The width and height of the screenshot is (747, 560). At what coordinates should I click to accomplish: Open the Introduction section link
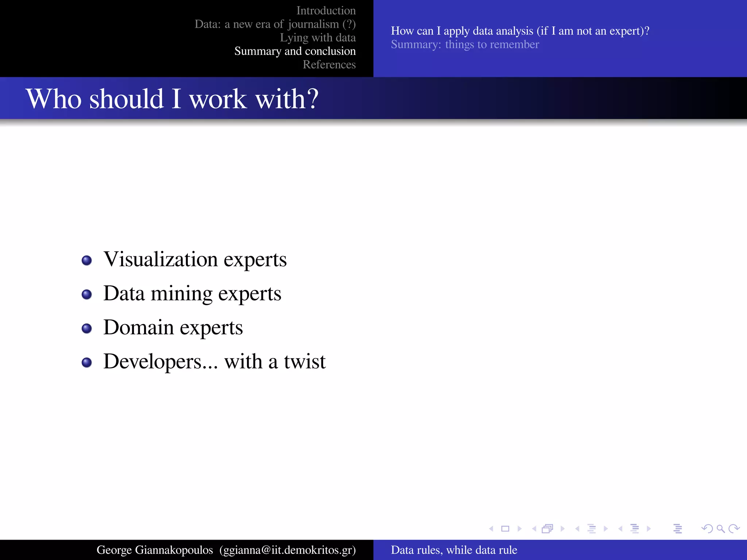(x=326, y=11)
